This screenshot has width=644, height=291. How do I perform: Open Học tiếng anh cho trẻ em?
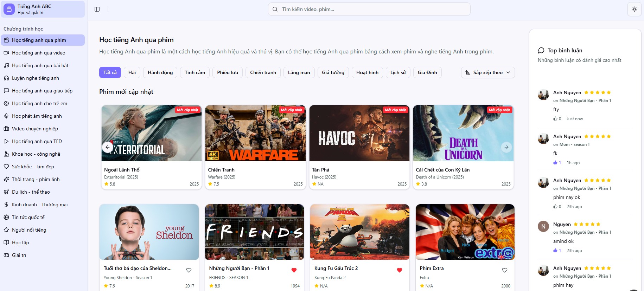point(43,103)
